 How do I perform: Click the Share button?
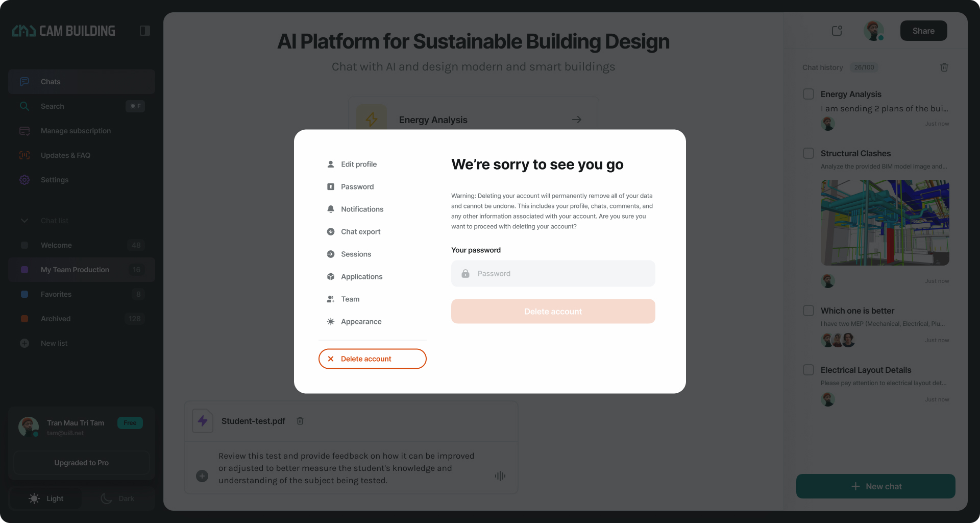click(923, 31)
